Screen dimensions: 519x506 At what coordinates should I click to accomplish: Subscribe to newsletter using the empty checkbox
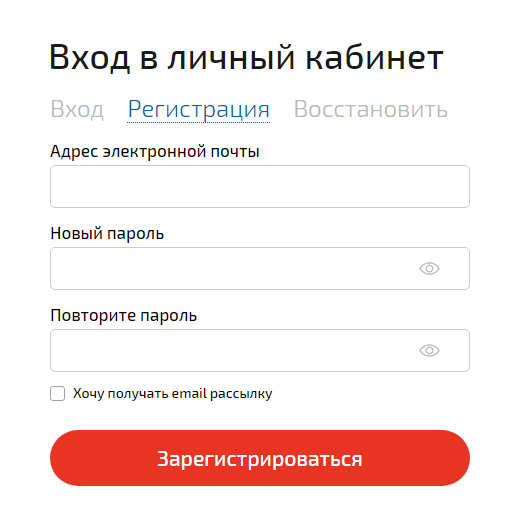(x=57, y=394)
